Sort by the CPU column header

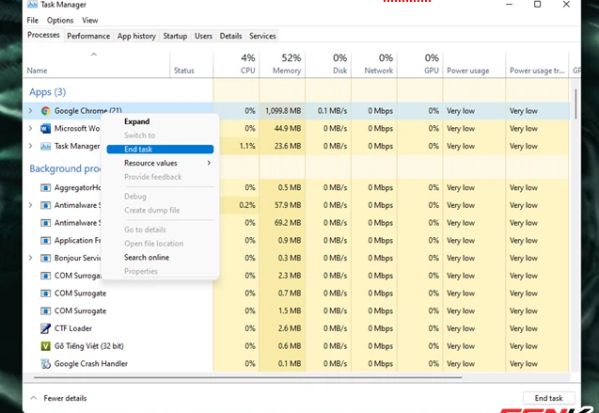[236, 64]
